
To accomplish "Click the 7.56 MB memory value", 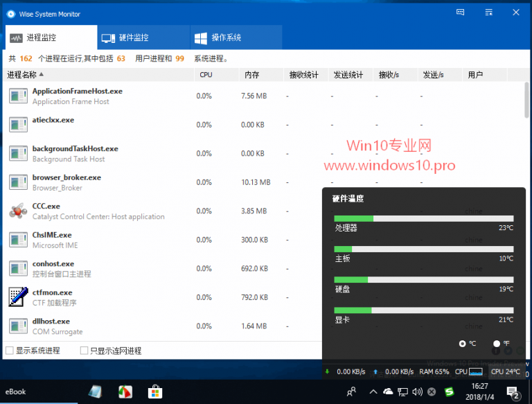I will pyautogui.click(x=254, y=96).
